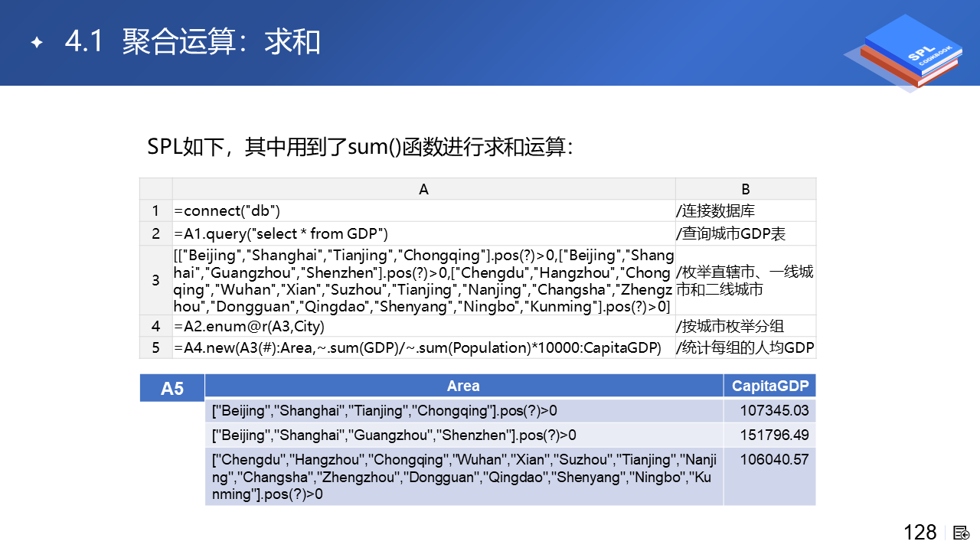Click row number 4 in the code grid
The width and height of the screenshot is (980, 551).
(156, 326)
